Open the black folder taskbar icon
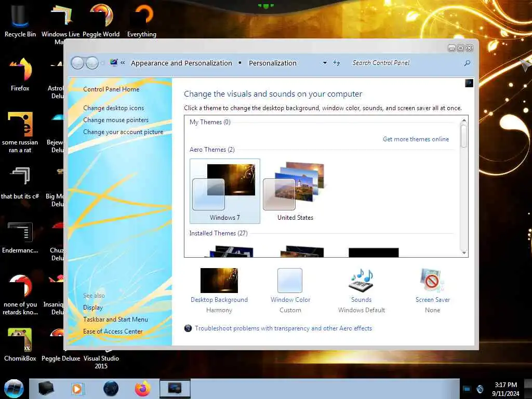Screen dimensions: 532x399 tap(46, 389)
